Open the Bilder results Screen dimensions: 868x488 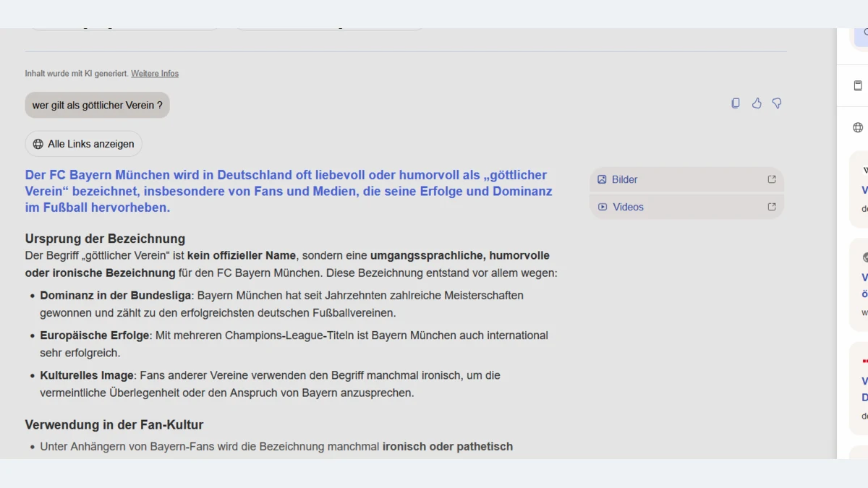(x=686, y=179)
